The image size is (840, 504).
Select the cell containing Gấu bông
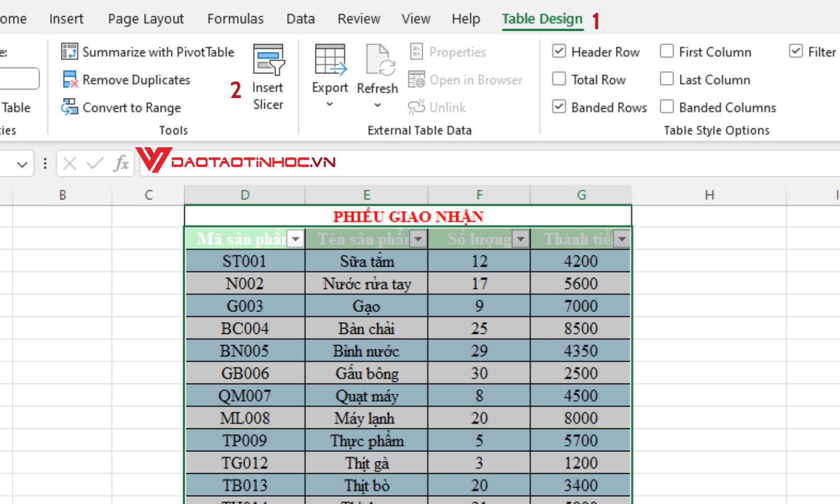click(x=366, y=373)
